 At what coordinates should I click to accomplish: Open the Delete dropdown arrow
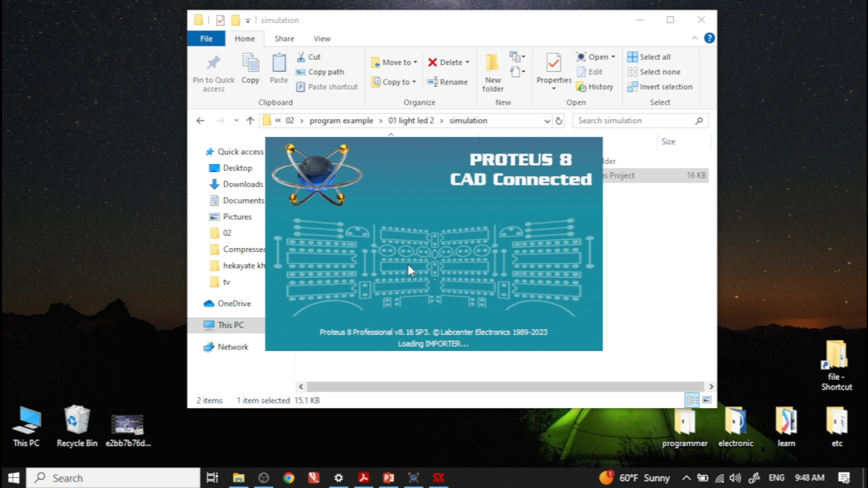coord(467,62)
